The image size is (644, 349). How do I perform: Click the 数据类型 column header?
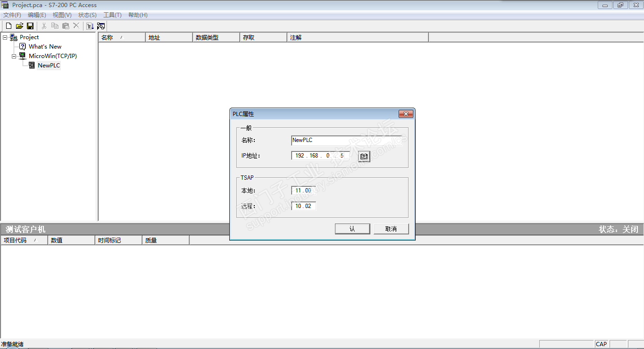[216, 38]
